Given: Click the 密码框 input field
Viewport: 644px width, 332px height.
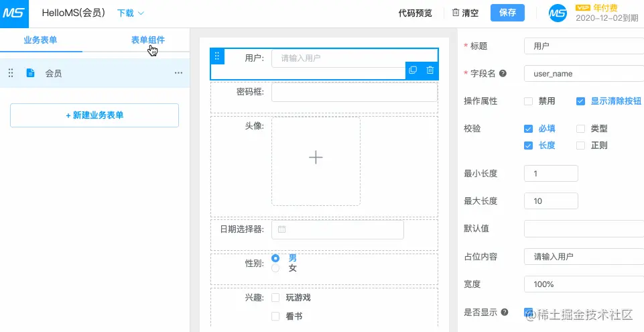Looking at the screenshot, I should point(355,93).
